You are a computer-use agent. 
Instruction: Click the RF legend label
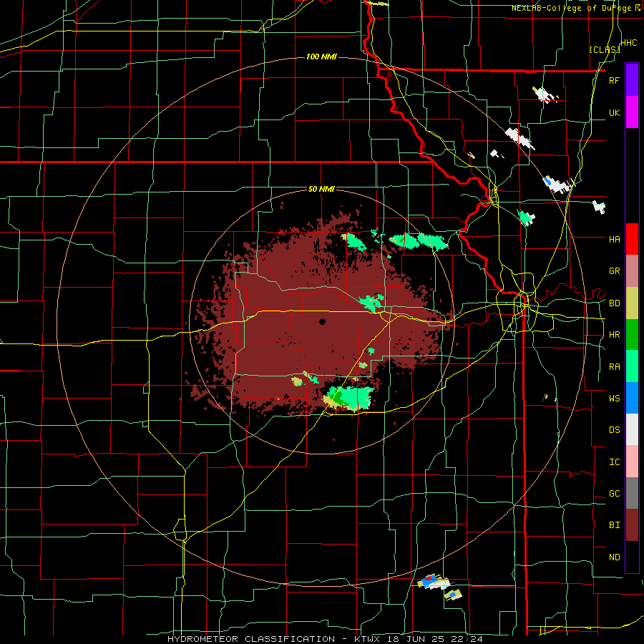(x=614, y=80)
